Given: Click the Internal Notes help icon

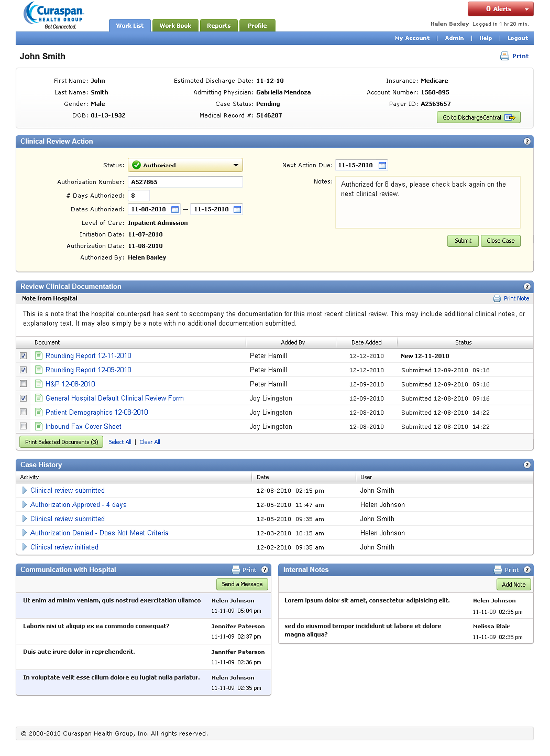Looking at the screenshot, I should click(527, 570).
